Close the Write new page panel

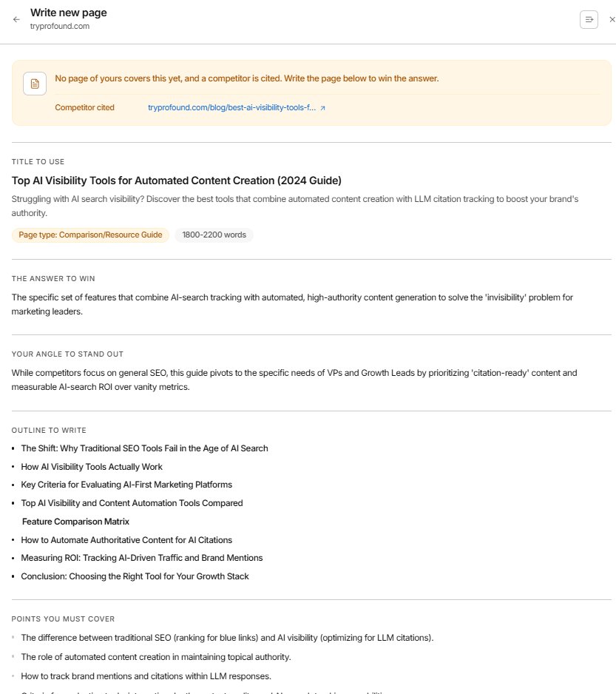612,19
